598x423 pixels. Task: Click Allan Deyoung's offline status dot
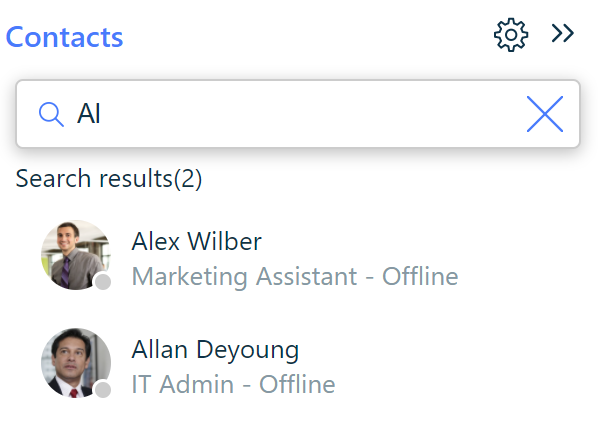(x=103, y=390)
